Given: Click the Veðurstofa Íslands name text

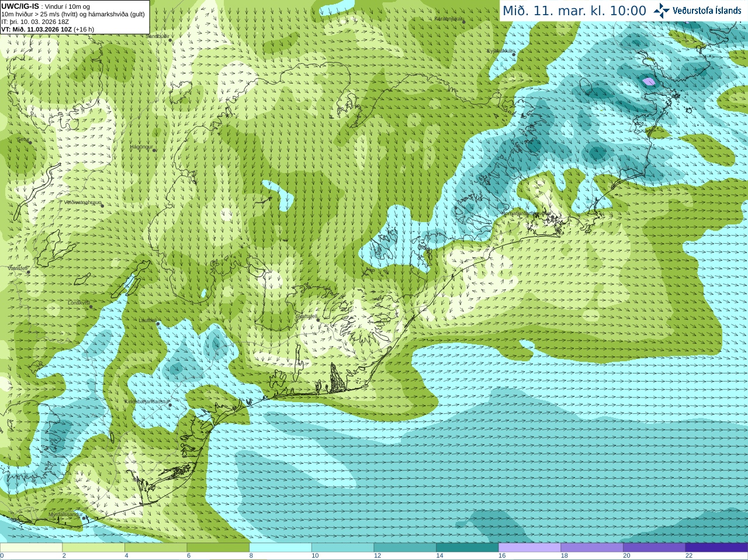Looking at the screenshot, I should click(707, 11).
